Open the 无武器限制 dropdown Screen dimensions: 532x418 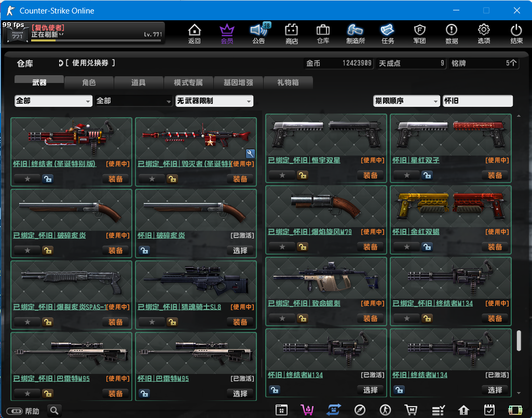click(214, 101)
